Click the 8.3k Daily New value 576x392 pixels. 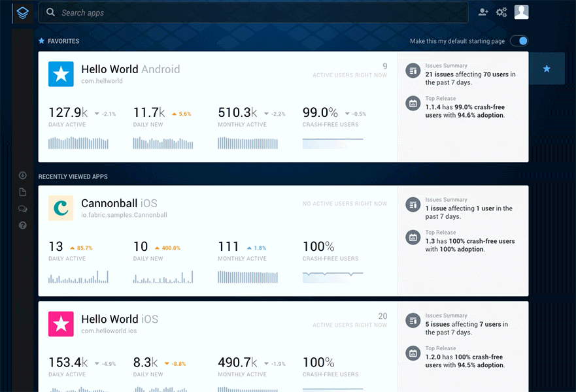(x=145, y=362)
